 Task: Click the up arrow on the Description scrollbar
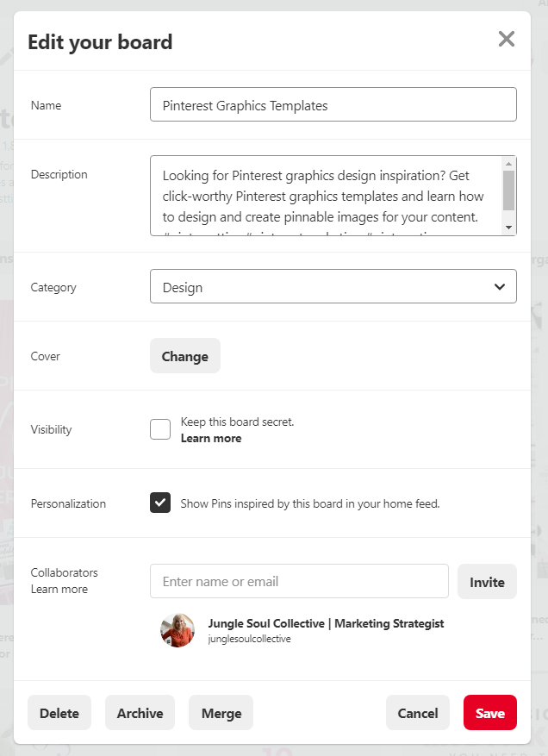pos(510,163)
